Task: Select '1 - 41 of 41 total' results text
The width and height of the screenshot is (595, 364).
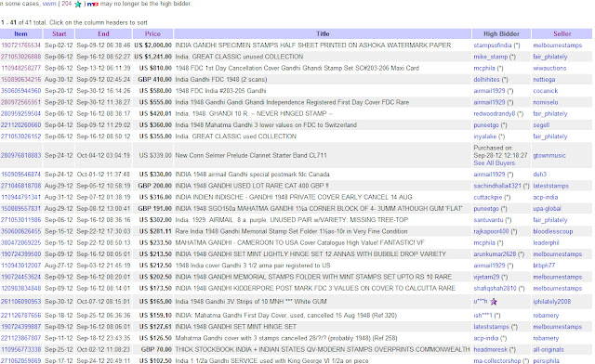Action: click(x=24, y=22)
